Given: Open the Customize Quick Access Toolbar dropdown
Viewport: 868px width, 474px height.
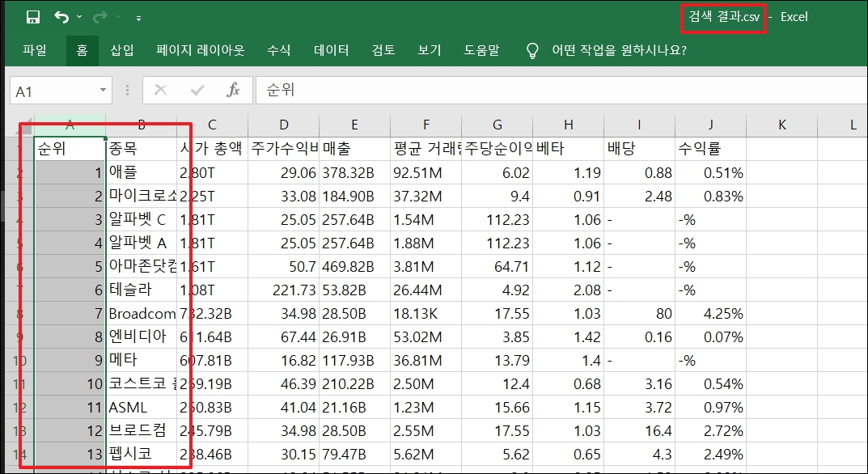Looking at the screenshot, I should tap(138, 19).
